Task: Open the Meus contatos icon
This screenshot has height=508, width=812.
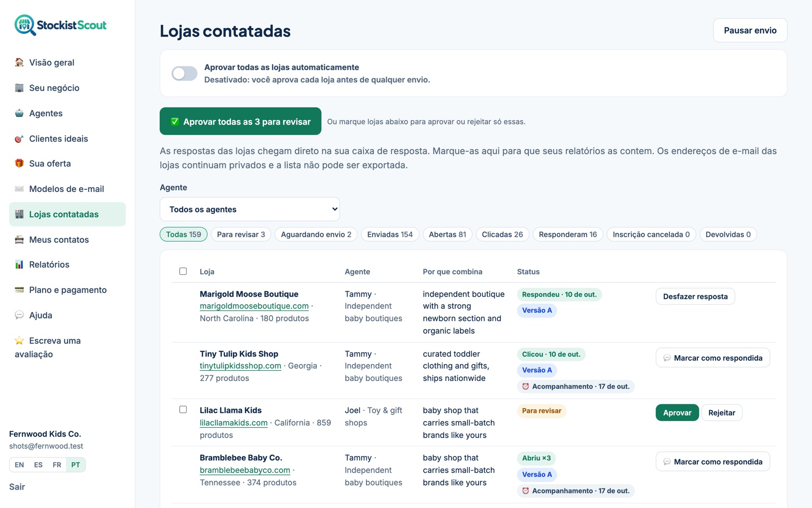Action: pyautogui.click(x=19, y=240)
